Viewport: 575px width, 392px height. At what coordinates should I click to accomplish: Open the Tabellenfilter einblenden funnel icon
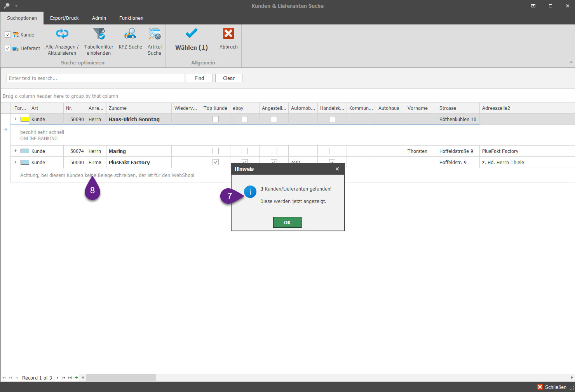99,34
